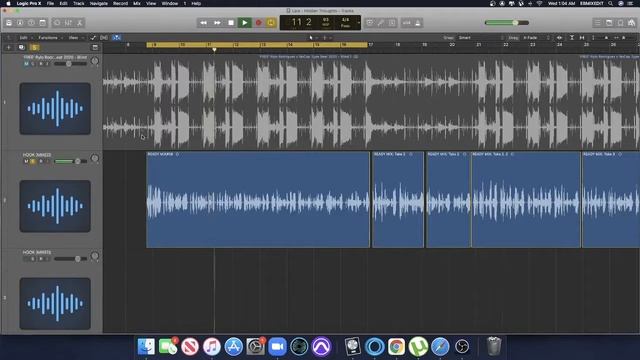
Task: Open the Snap mode Smart dropdown
Action: pyautogui.click(x=482, y=38)
